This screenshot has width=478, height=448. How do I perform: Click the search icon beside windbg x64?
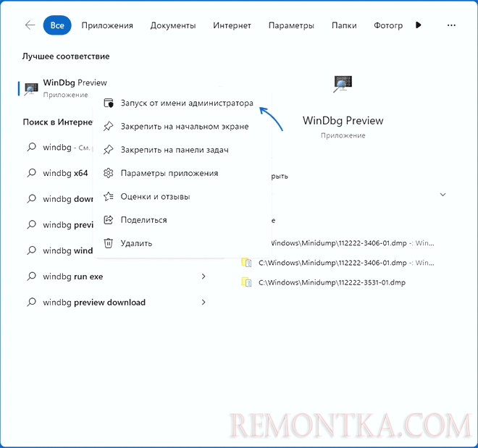coord(32,173)
